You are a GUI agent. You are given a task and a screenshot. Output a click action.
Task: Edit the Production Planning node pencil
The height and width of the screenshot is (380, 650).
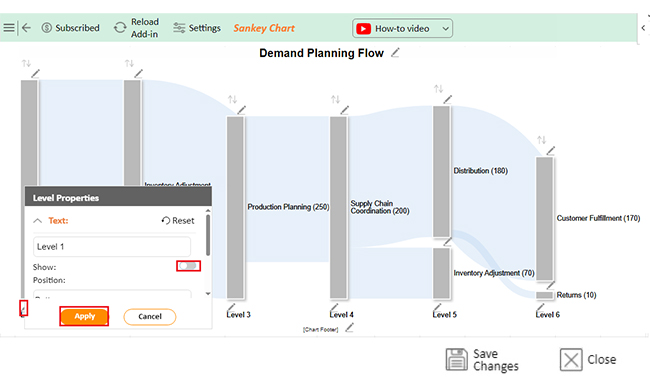(242, 110)
